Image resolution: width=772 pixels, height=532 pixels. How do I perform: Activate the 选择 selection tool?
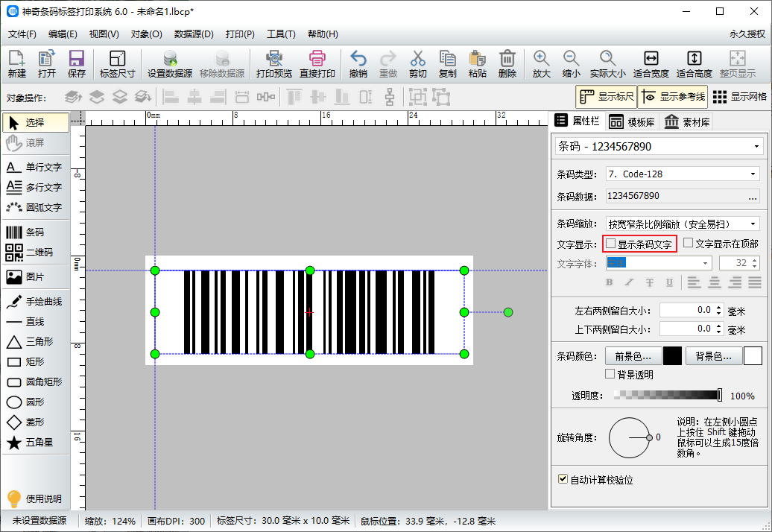click(36, 122)
